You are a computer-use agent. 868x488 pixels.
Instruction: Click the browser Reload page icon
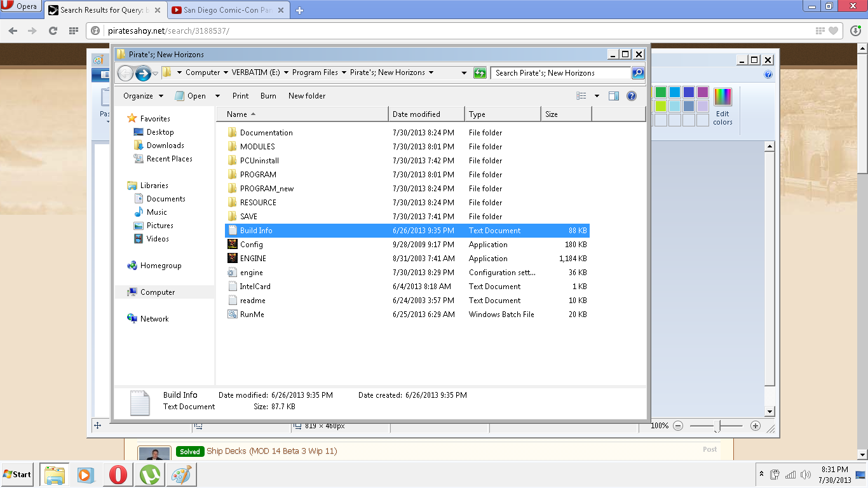[x=53, y=30]
